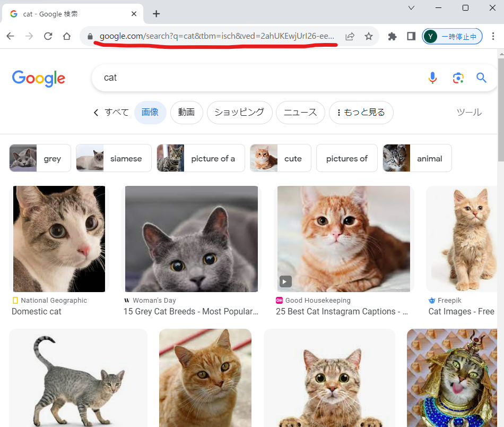Reload the page

[48, 37]
